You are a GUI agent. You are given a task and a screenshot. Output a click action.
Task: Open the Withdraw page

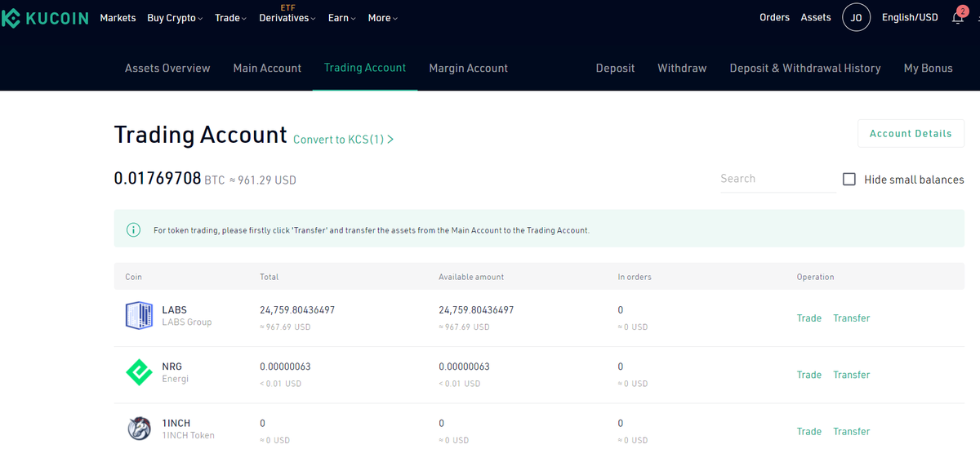click(682, 69)
